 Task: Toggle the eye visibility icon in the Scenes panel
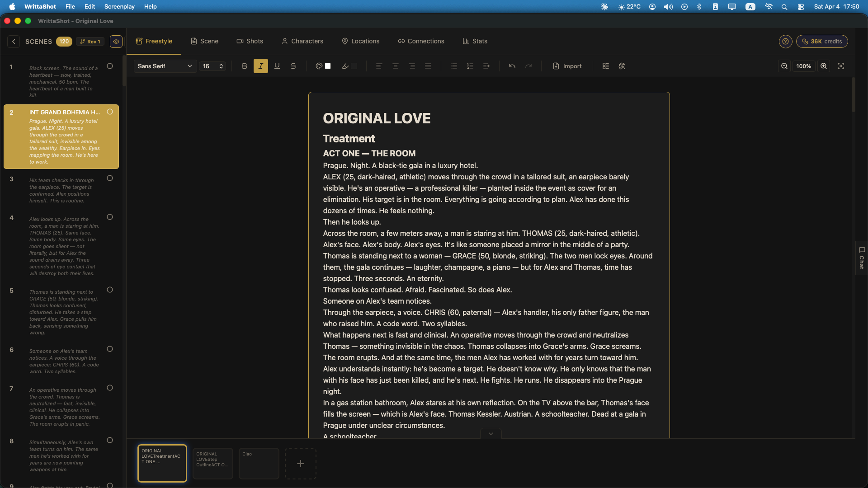(116, 41)
